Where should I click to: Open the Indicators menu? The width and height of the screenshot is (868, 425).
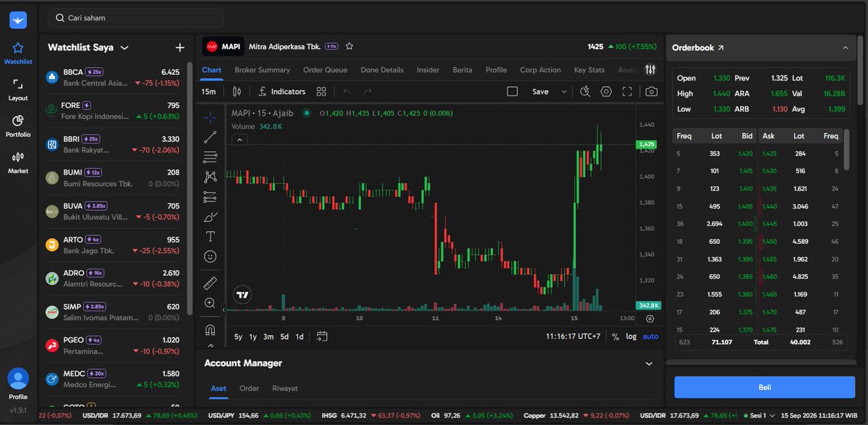coord(282,92)
